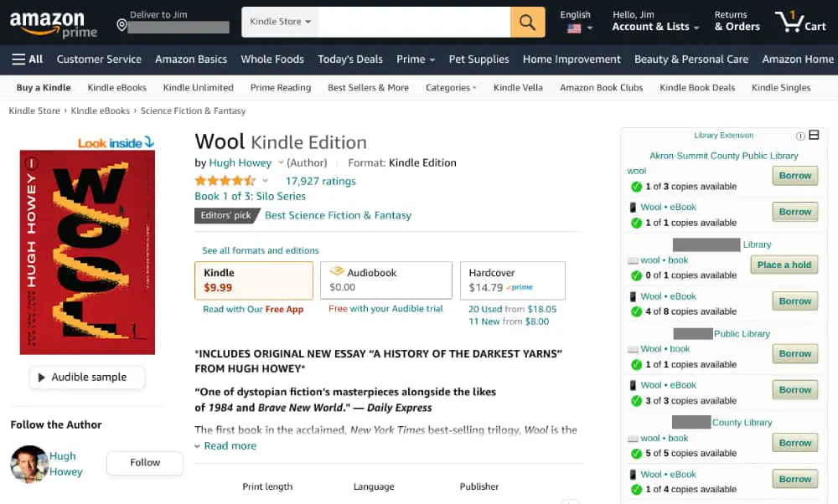
Task: Click Kindle Store breadcrumb link
Action: click(x=34, y=111)
